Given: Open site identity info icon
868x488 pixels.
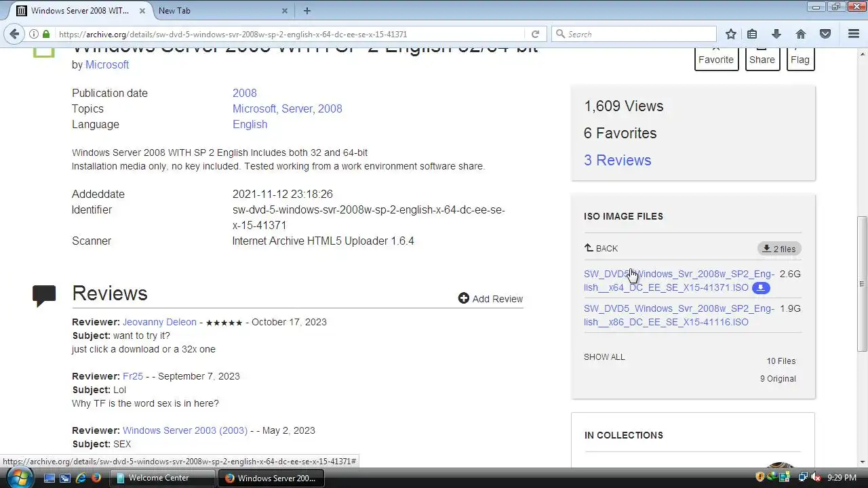Looking at the screenshot, I should [33, 34].
